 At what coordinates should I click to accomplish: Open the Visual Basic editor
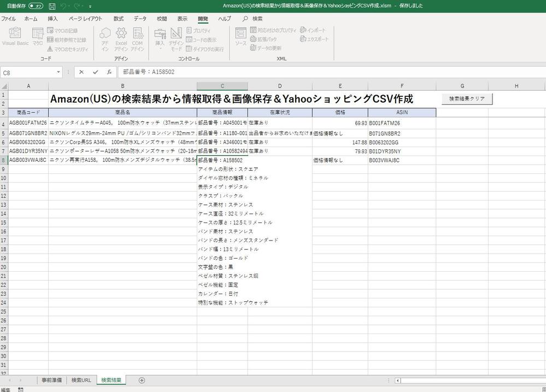click(15, 36)
